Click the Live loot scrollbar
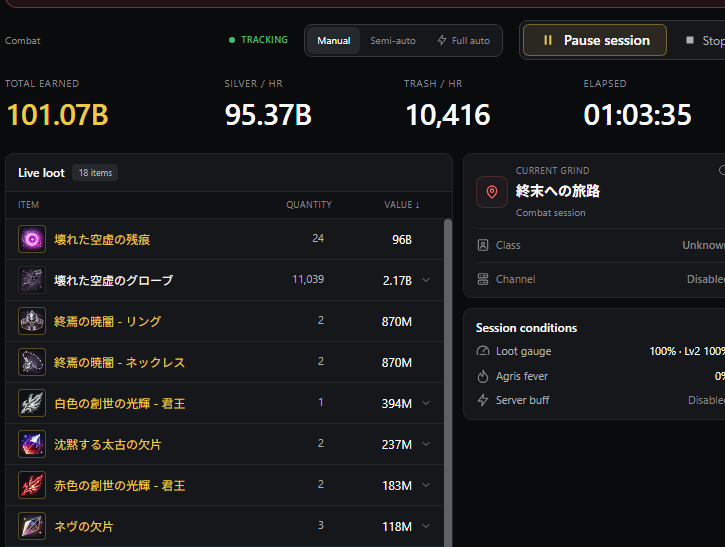The height and width of the screenshot is (547, 725). pos(448,383)
